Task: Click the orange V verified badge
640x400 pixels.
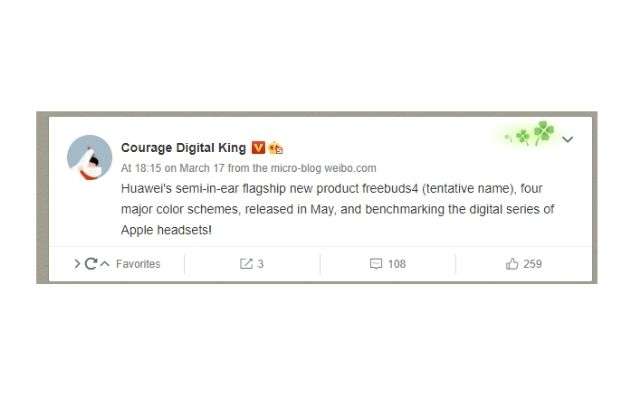Action: 258,147
